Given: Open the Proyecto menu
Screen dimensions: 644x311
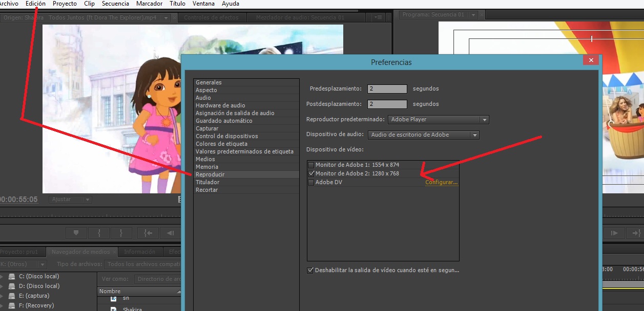Looking at the screenshot, I should click(65, 4).
